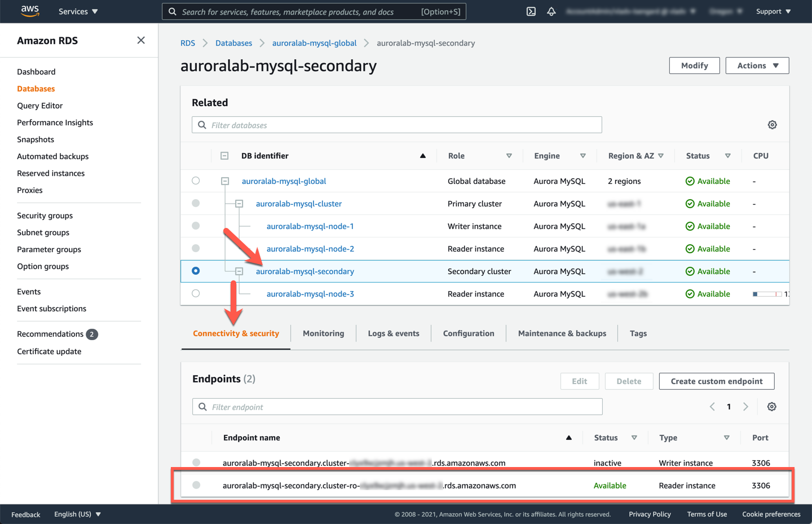This screenshot has height=524, width=812.
Task: Open the Maintenance & backups tab
Action: pyautogui.click(x=561, y=333)
